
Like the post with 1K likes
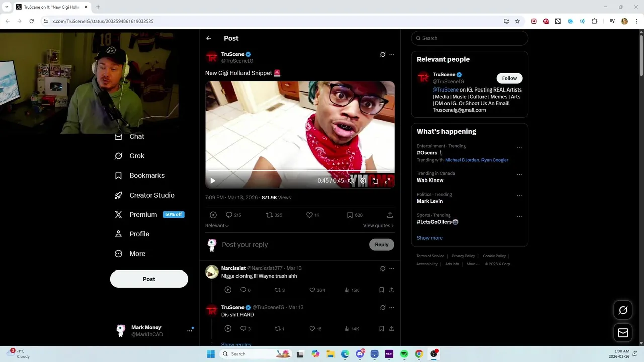[313, 215]
